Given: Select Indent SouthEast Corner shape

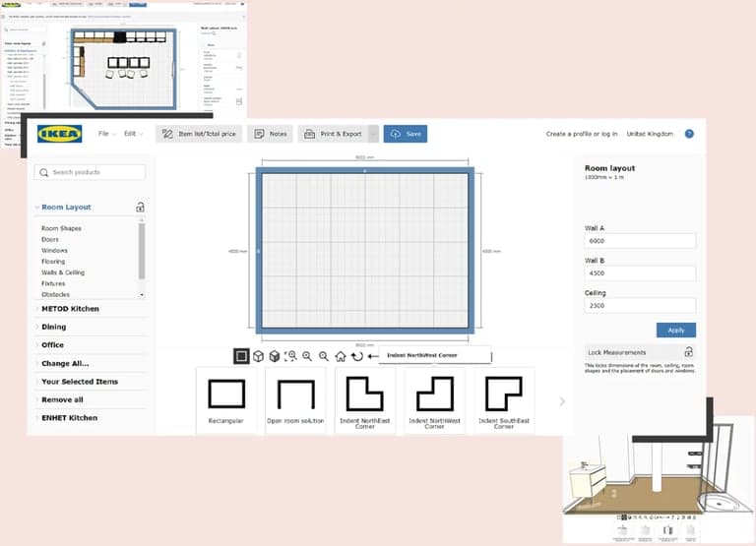Looking at the screenshot, I should coord(504,401).
